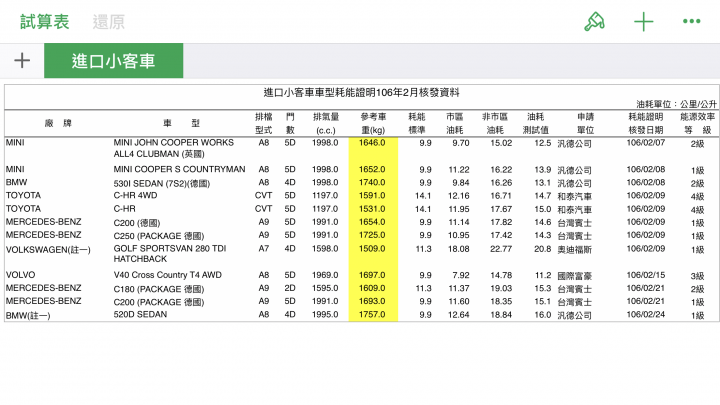Select the 油耗單位:公里/公升 note
Image resolution: width=720 pixels, height=405 pixels.
point(676,104)
